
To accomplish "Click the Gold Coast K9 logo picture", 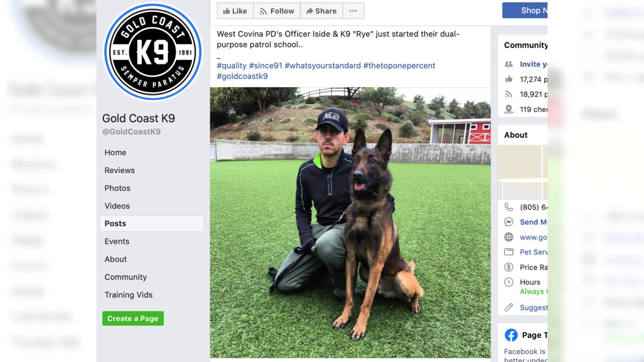I will pos(153,52).
